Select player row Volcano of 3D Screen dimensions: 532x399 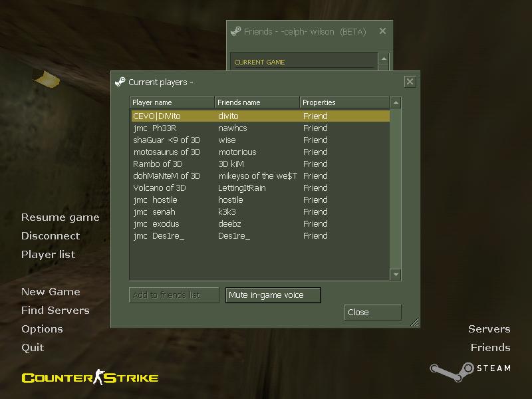(260, 188)
